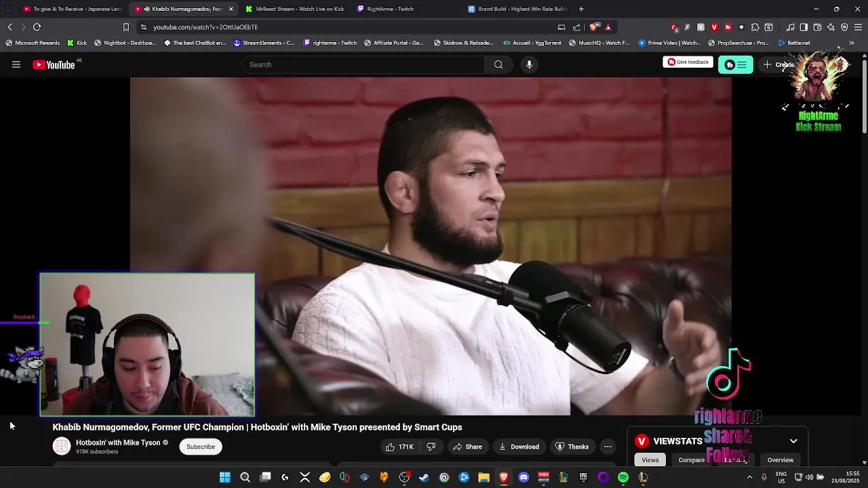This screenshot has width=868, height=488.
Task: Start voice search with the microphone
Action: [529, 64]
